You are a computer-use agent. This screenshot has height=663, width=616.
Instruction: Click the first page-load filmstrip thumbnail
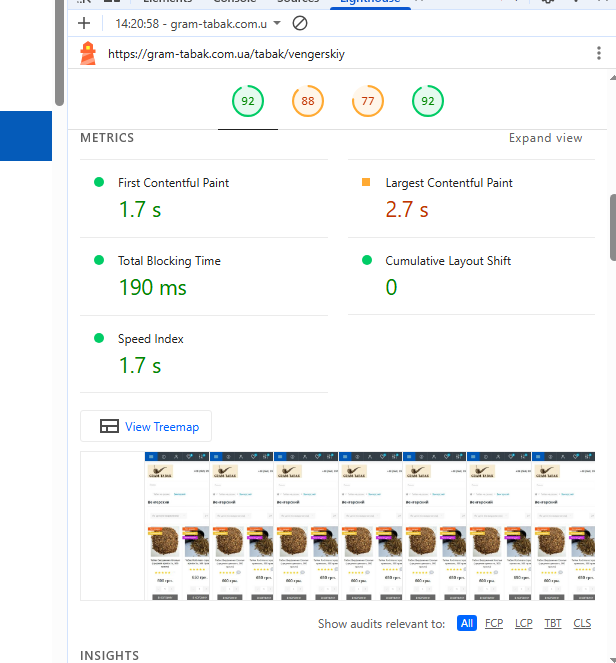tap(112, 526)
